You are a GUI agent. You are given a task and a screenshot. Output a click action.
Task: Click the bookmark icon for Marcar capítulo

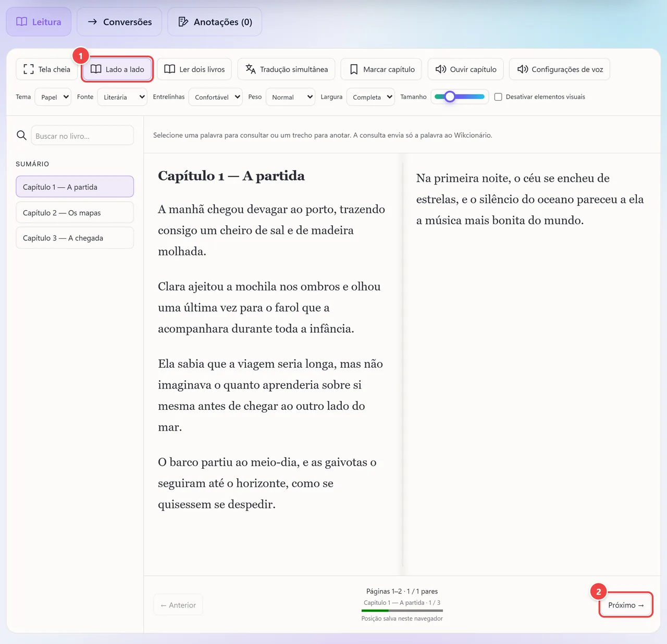tap(354, 69)
